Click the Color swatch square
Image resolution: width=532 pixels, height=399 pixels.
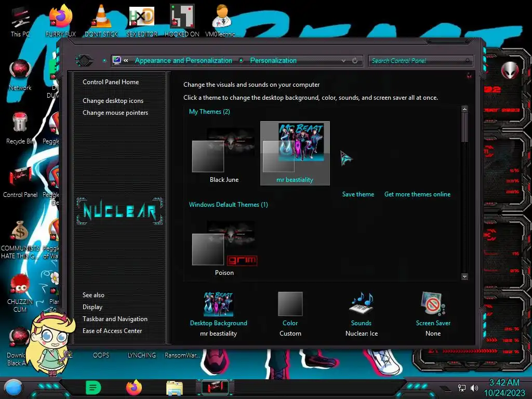[290, 303]
